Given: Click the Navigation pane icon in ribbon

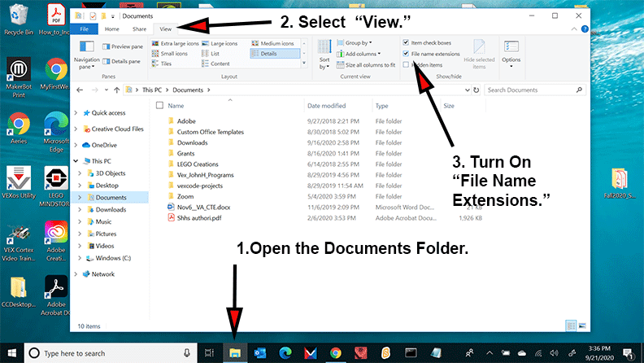Looking at the screenshot, I should (86, 52).
